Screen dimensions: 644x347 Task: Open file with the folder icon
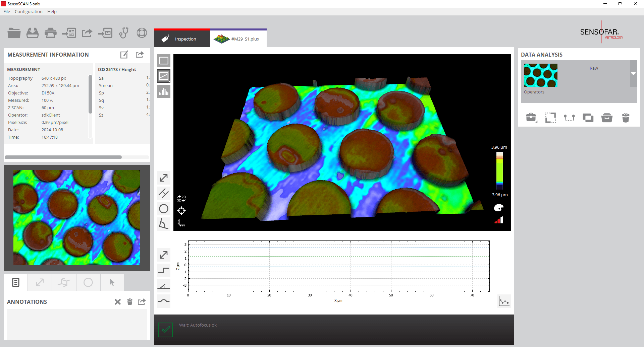tap(14, 33)
